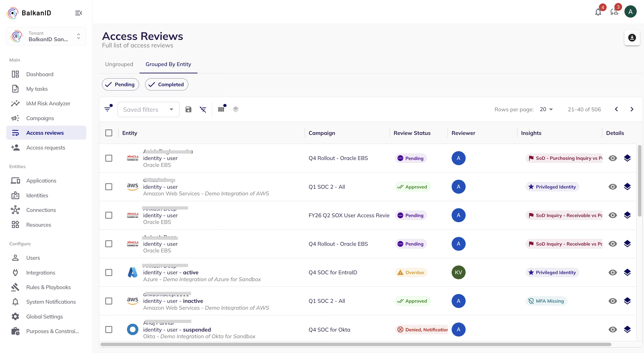Collapse the sidebar menu icon
The height and width of the screenshot is (353, 644).
(79, 13)
